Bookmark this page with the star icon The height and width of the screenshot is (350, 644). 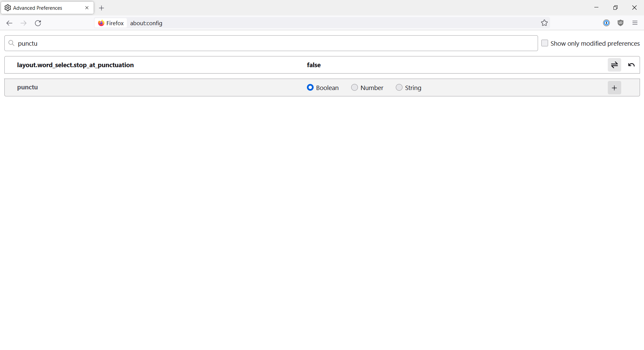(544, 23)
